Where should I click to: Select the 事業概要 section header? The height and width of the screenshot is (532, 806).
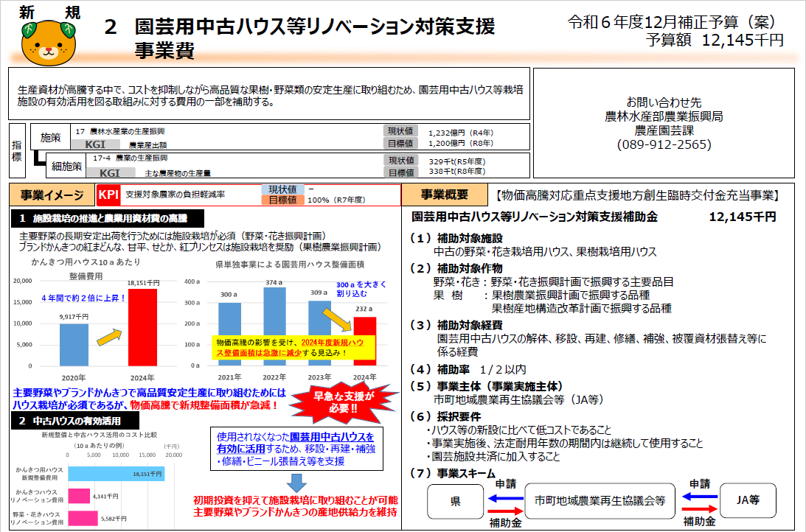[445, 195]
